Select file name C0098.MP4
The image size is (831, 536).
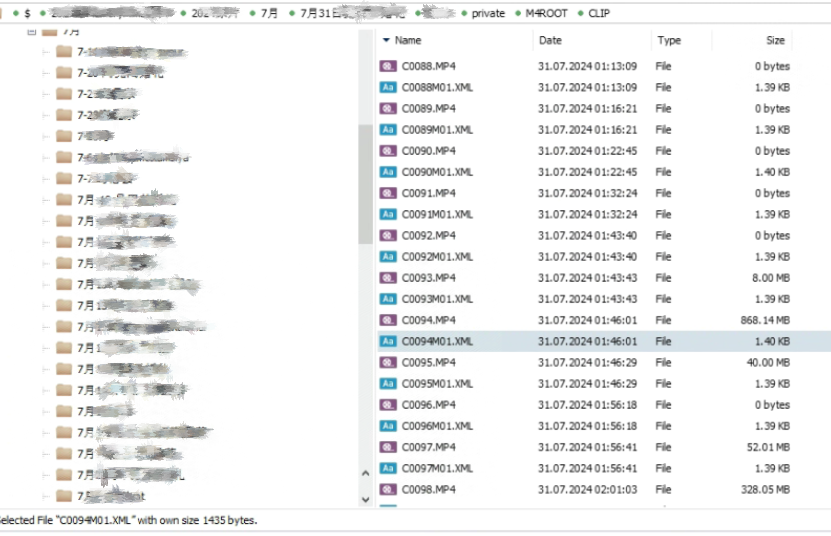pyautogui.click(x=428, y=490)
